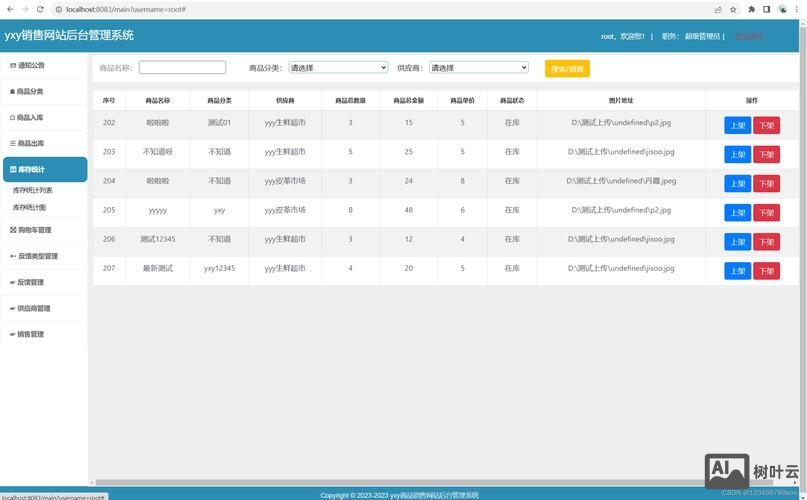Bookmark this page with the star icon
The width and height of the screenshot is (807, 500).
(x=734, y=9)
